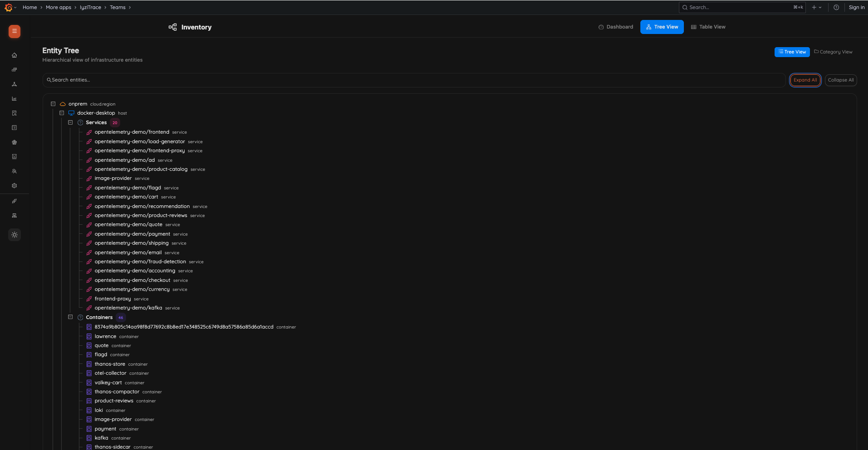The width and height of the screenshot is (868, 450).
Task: Open the stacked blocks icon in sidebar
Action: (15, 70)
